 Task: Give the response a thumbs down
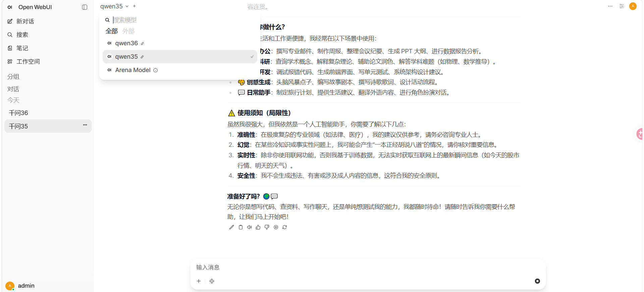267,227
